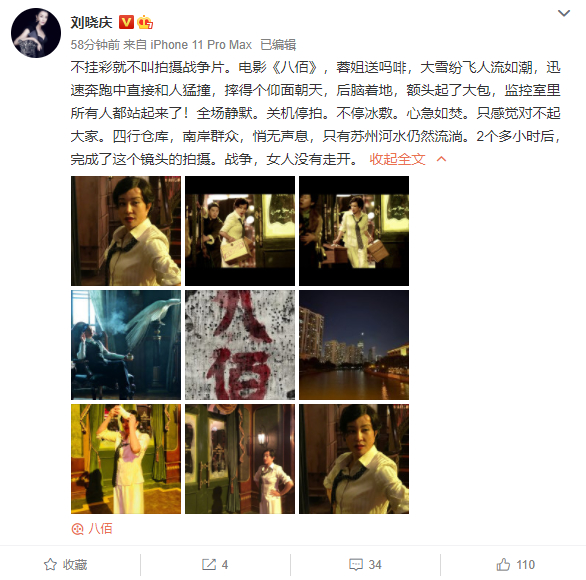Open the first close-up portrait thumbnail
The height and width of the screenshot is (580, 586).
(x=126, y=231)
